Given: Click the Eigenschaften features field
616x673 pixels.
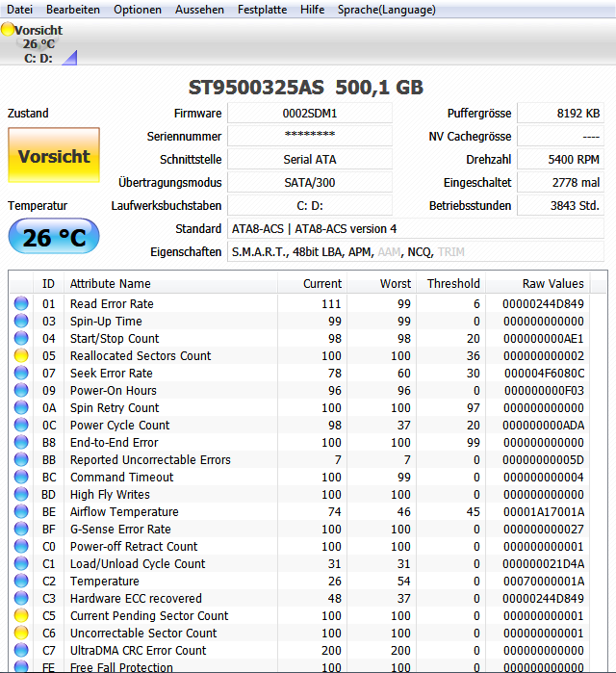Looking at the screenshot, I should [416, 252].
